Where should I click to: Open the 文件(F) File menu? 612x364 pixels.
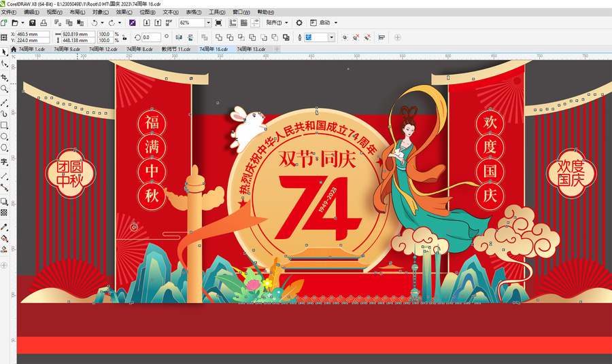tap(9, 12)
